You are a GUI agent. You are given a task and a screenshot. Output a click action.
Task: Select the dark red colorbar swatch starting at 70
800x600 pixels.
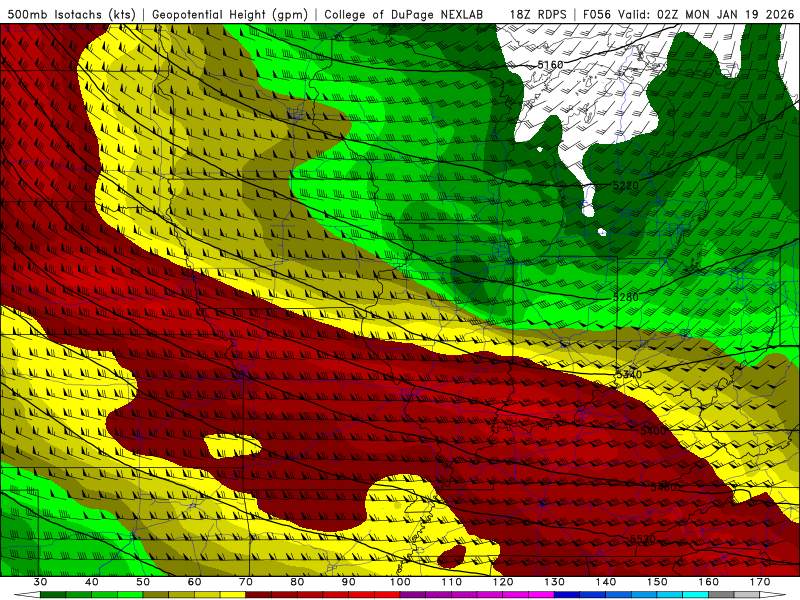[x=259, y=595]
